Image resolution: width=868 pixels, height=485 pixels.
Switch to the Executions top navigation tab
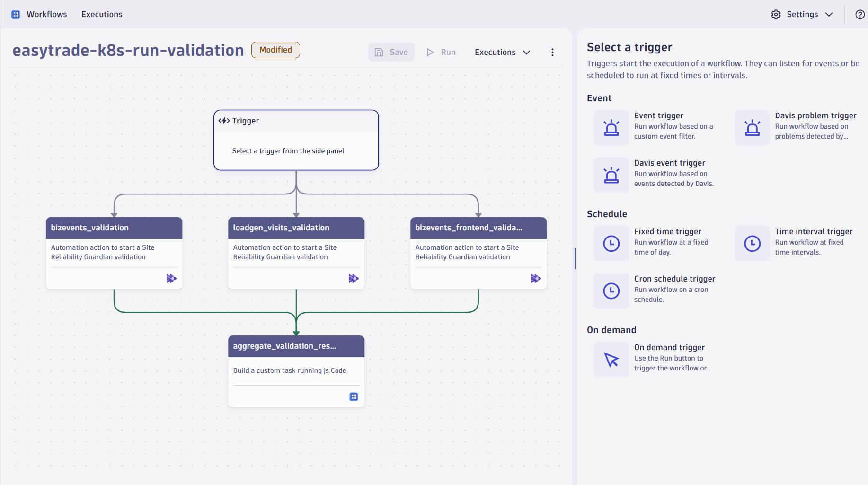[x=102, y=14]
